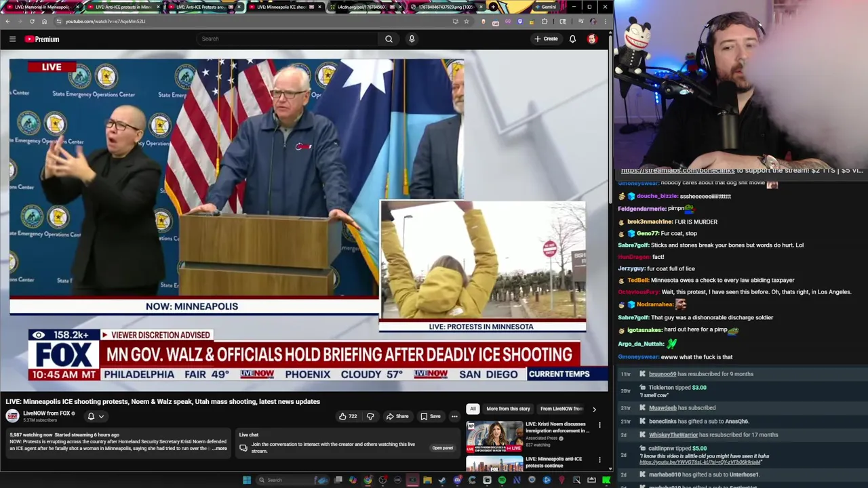Focus the YouTube search field
Screen dimensions: 868x488
(x=288, y=39)
